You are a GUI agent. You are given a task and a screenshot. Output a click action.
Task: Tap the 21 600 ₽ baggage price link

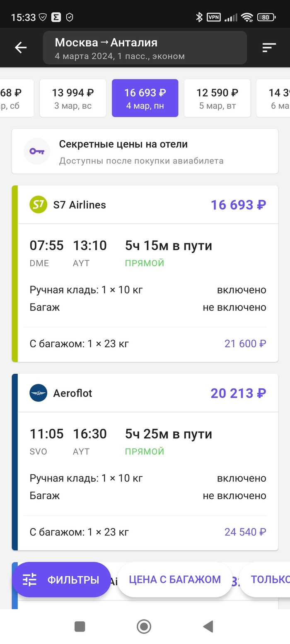coord(245,344)
